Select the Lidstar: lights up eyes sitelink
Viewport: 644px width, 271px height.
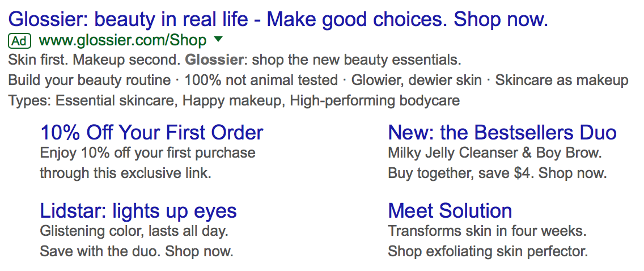[x=138, y=211]
